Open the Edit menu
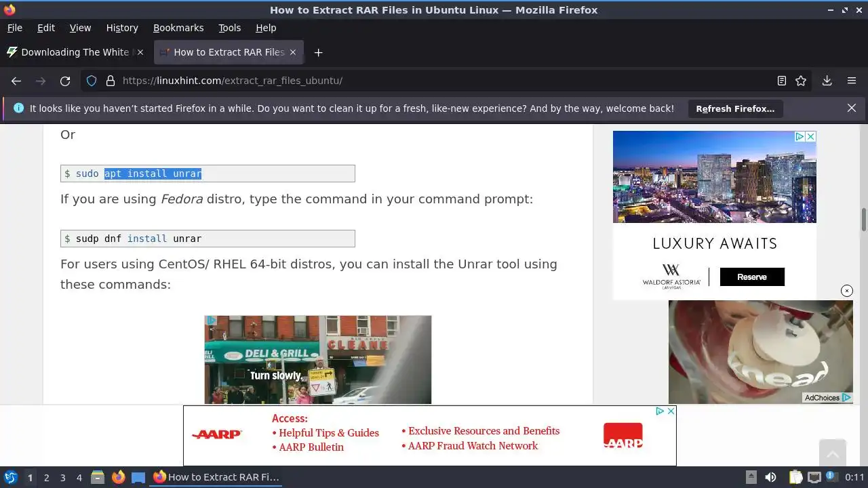Viewport: 868px width, 488px height. tap(46, 28)
